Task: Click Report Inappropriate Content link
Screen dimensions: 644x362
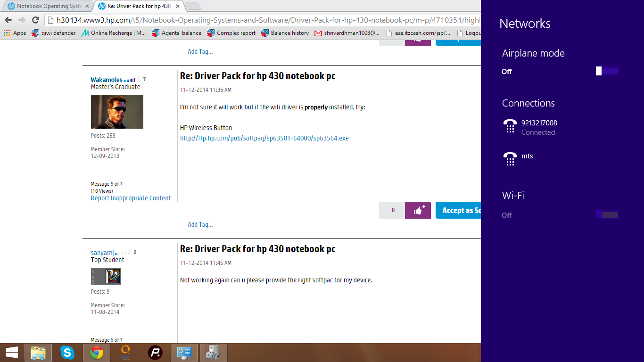Action: coord(131,198)
